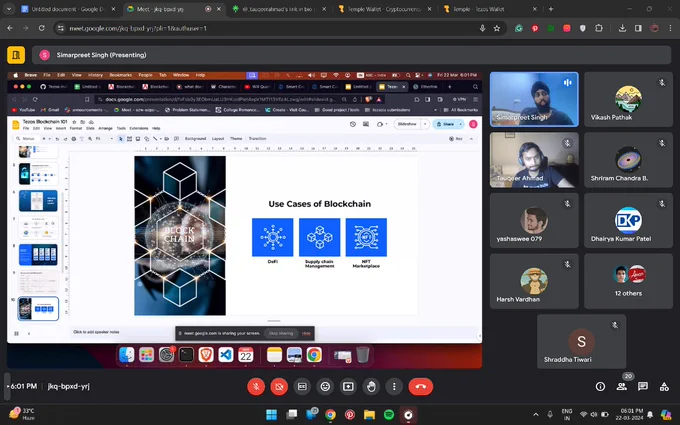Open the emoji reactions button
Viewport: 680px width, 425px height.
[325, 386]
